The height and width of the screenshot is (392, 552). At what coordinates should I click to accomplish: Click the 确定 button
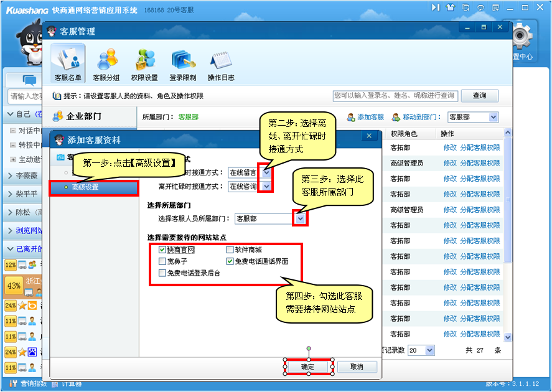pyautogui.click(x=308, y=367)
